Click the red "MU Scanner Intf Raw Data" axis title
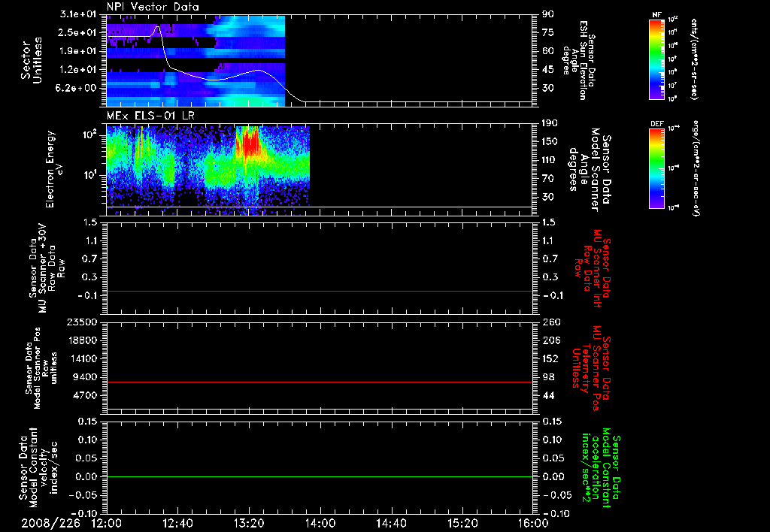770x532 pixels. pos(594,268)
